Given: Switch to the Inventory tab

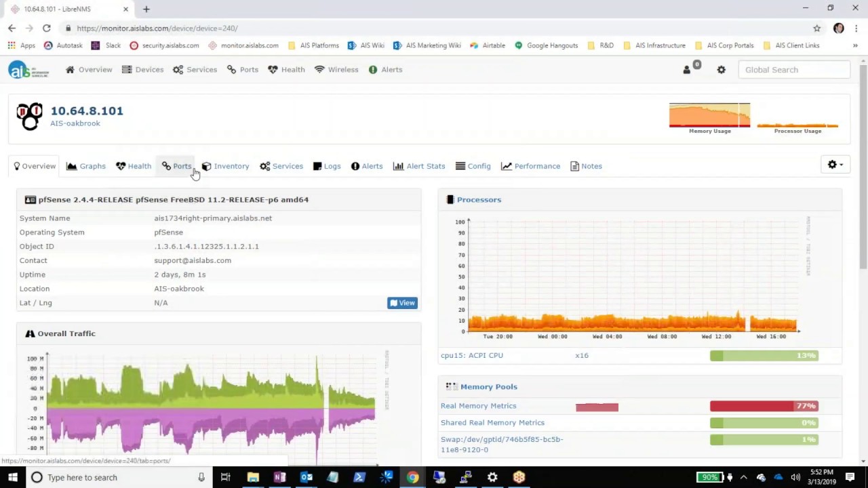Looking at the screenshot, I should (231, 166).
